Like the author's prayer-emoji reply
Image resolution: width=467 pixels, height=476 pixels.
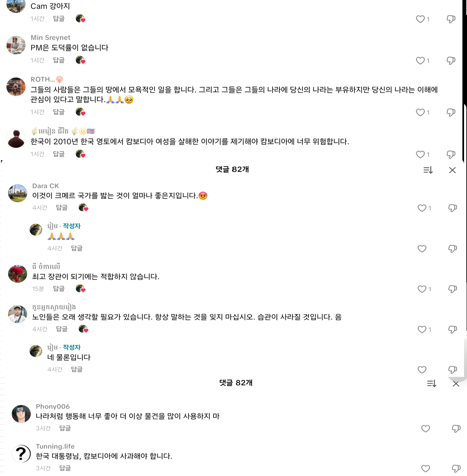(422, 249)
